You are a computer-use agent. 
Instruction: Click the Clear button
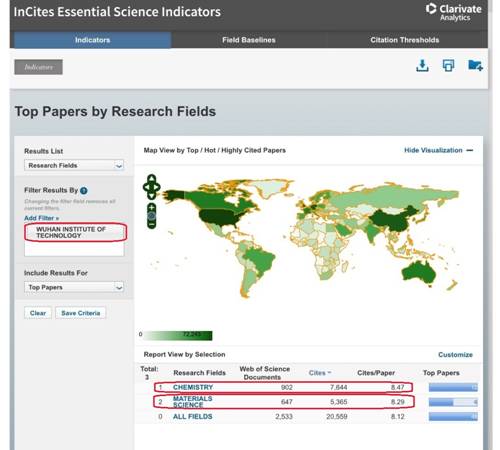pyautogui.click(x=38, y=313)
